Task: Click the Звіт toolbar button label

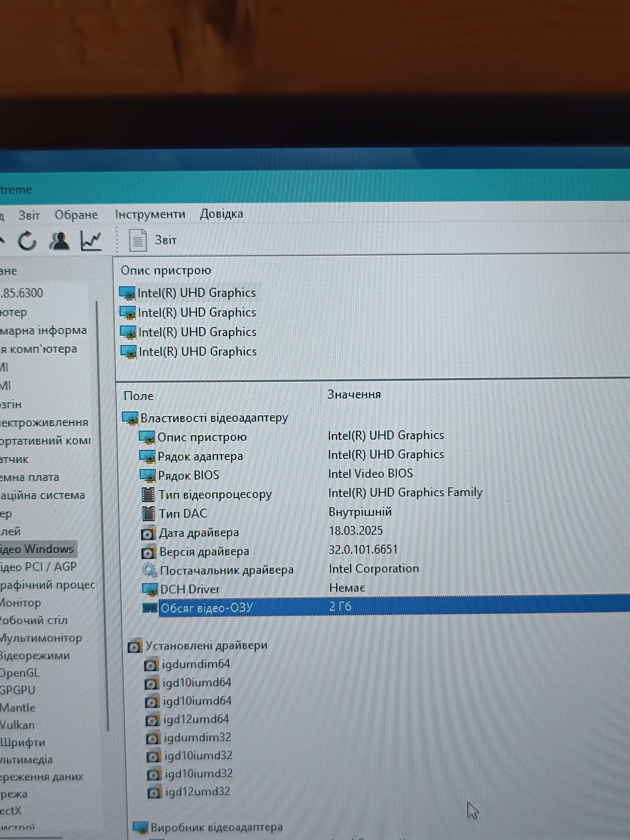Action: click(x=165, y=240)
